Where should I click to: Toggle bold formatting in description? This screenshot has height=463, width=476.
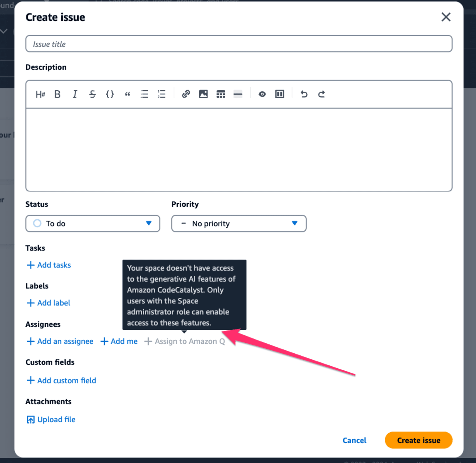click(x=58, y=94)
